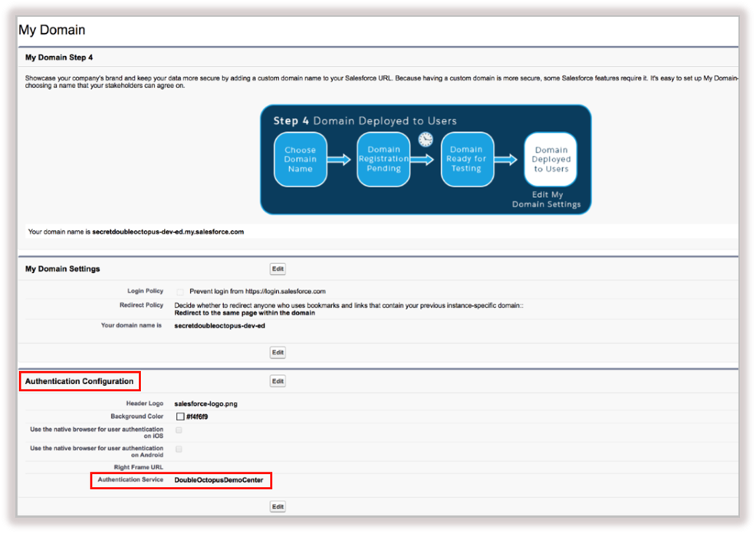Click secretdoubleoctopus-dev-ed value in My Domain Settings
This screenshot has width=756, height=533.
(x=219, y=326)
